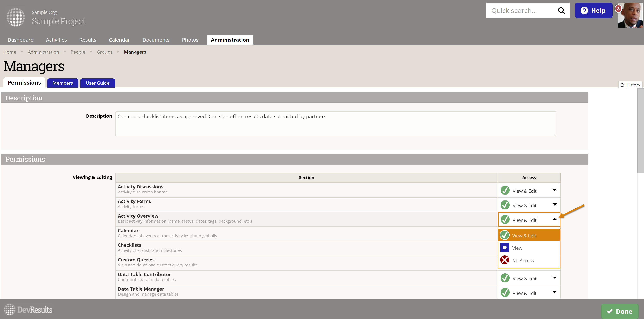The width and height of the screenshot is (644, 319).
Task: Open the notification badge showing 8
Action: (618, 9)
